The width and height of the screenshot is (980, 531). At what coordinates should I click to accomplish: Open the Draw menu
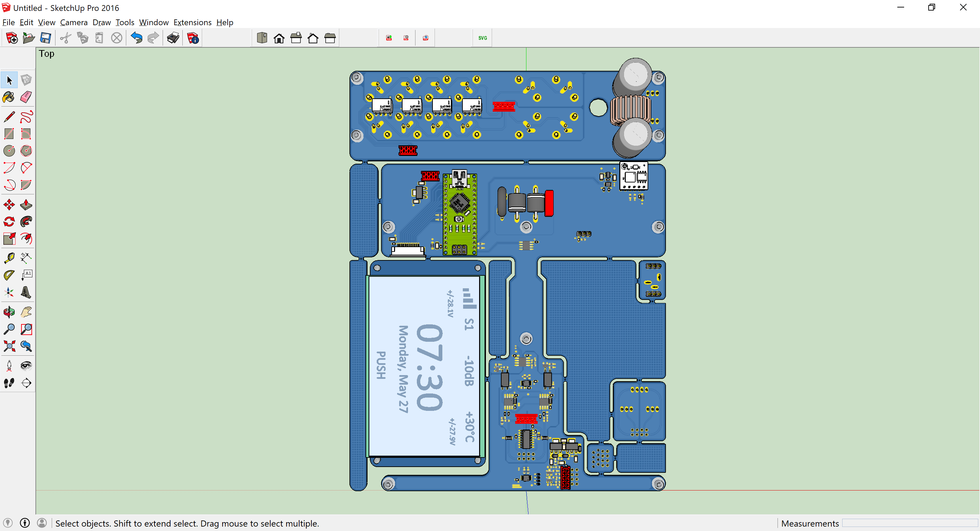tap(102, 22)
